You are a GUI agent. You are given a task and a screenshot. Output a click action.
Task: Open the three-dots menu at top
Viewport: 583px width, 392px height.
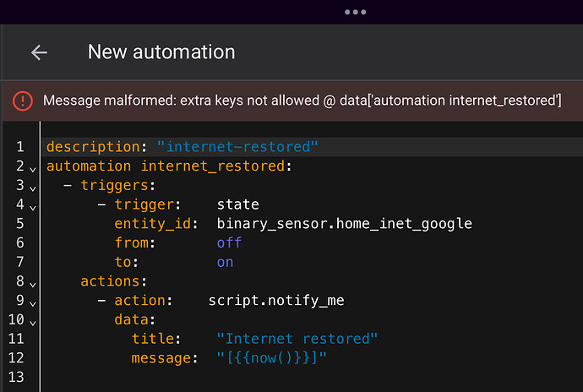355,13
